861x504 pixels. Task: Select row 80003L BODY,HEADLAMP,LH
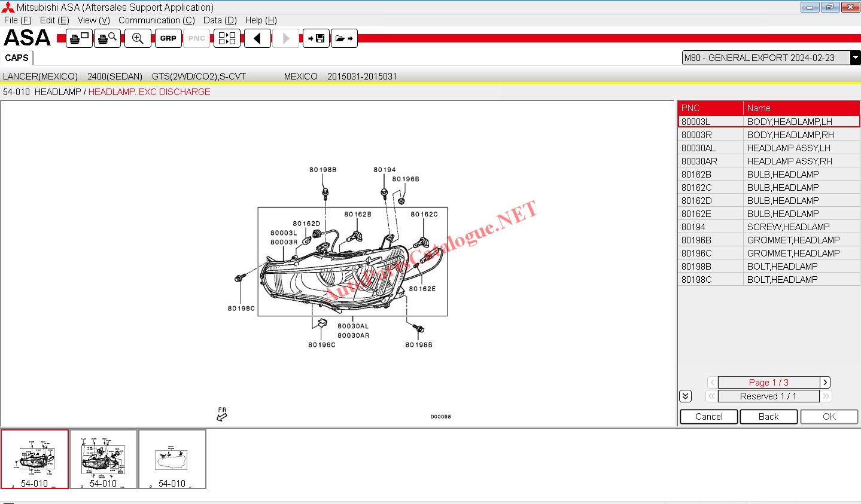click(x=769, y=121)
